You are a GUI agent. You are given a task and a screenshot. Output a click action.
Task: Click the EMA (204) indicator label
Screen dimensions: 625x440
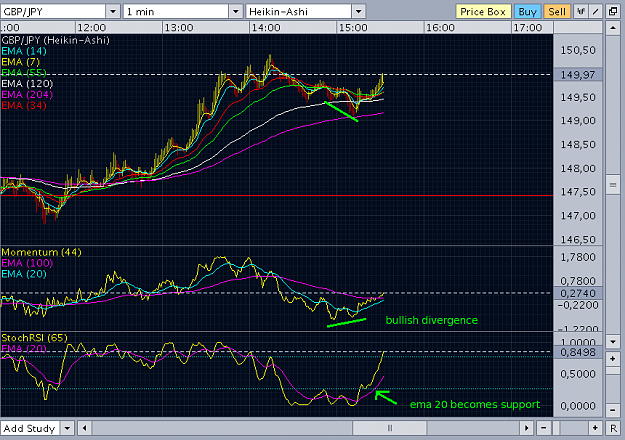[x=27, y=94]
